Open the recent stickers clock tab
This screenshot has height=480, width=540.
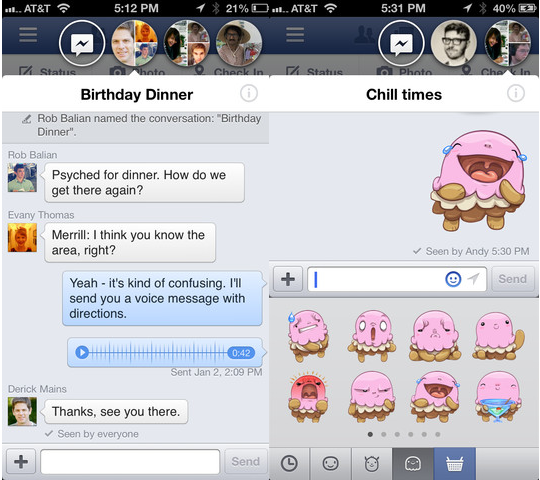(289, 463)
